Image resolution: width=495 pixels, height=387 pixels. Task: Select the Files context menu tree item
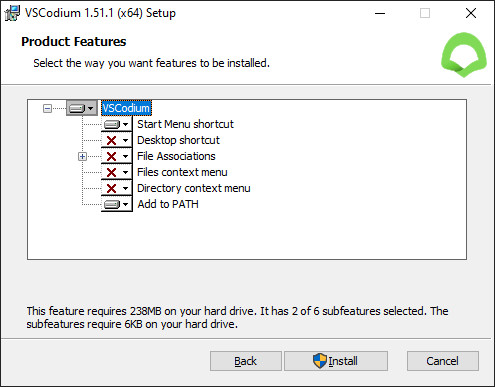(182, 172)
